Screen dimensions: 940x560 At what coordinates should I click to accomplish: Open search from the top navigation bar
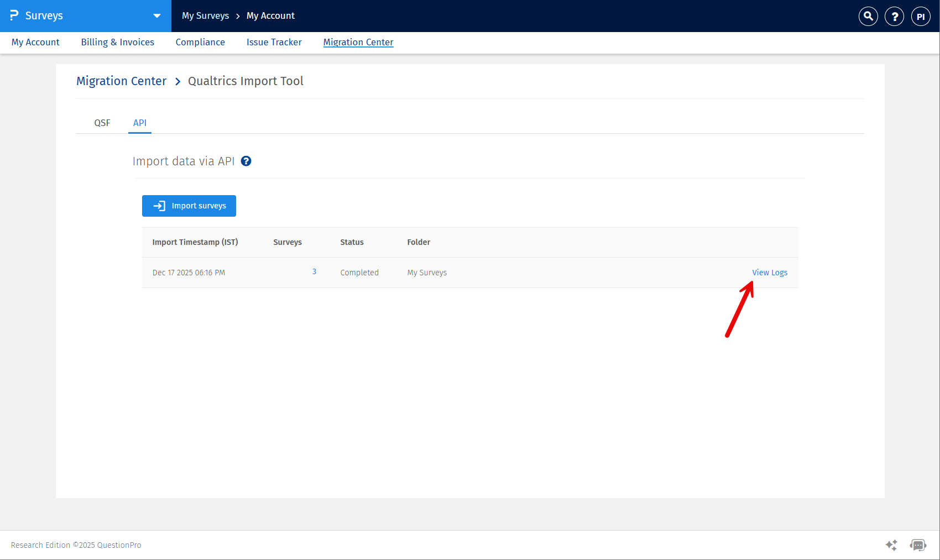point(868,16)
